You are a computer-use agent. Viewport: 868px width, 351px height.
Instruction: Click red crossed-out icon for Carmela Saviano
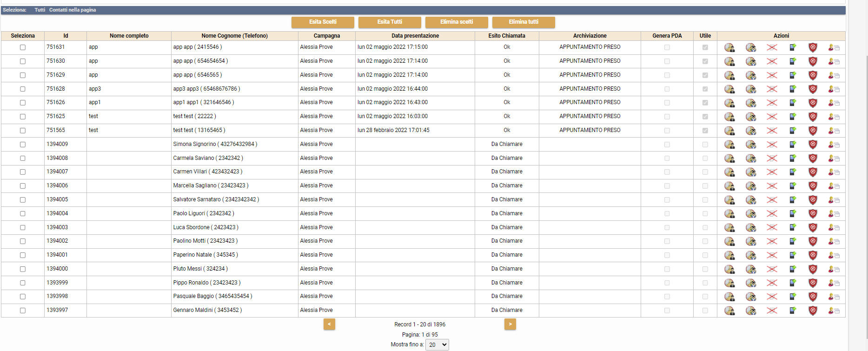click(772, 159)
